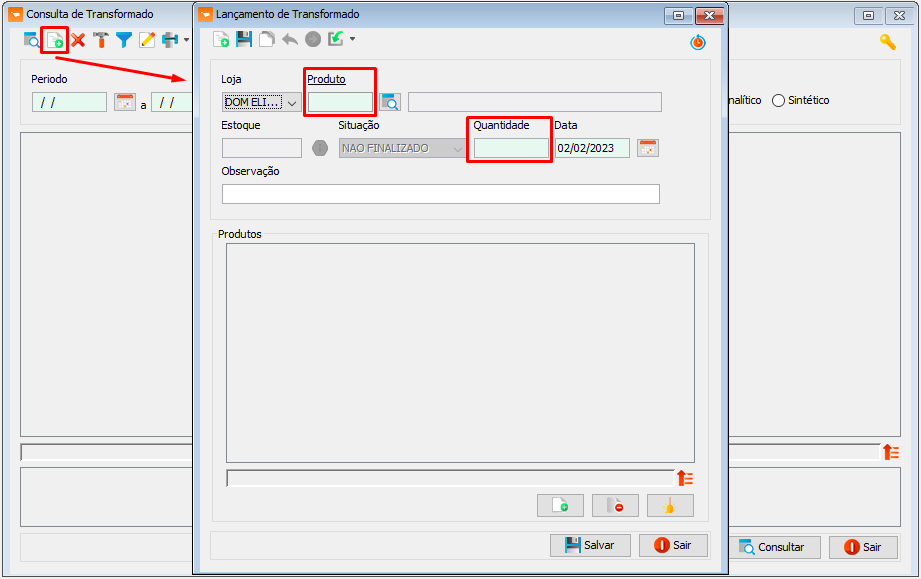Screen dimensions: 921x579
Task: Click the Produto underlined label
Action: [327, 79]
